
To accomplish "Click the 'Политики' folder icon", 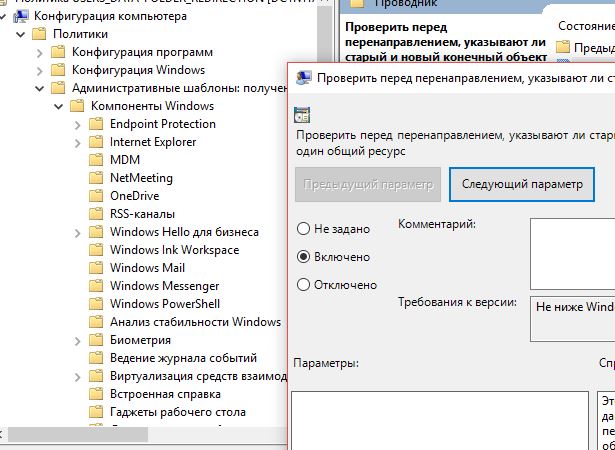I will [x=39, y=34].
